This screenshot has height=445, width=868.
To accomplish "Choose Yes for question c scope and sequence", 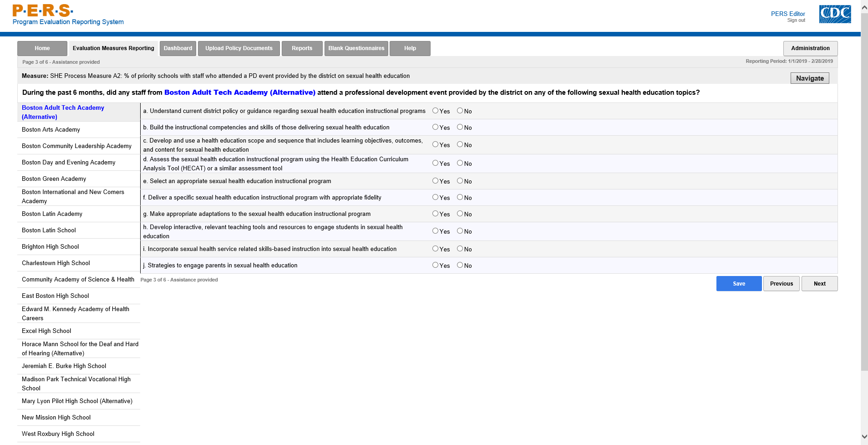I will coord(436,144).
